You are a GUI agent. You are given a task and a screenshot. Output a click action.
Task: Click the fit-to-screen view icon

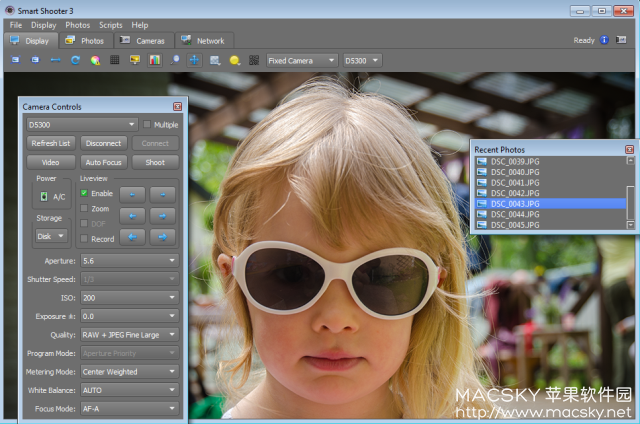(x=16, y=60)
